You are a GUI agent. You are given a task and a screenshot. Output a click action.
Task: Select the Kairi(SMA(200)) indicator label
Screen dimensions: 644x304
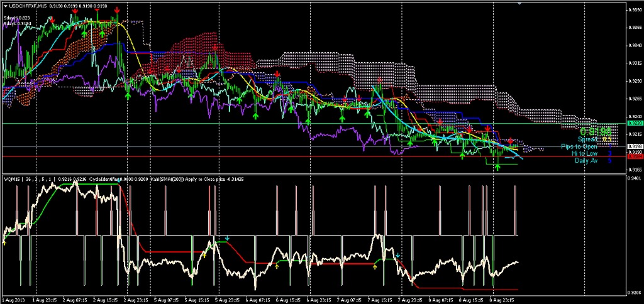(x=167, y=179)
